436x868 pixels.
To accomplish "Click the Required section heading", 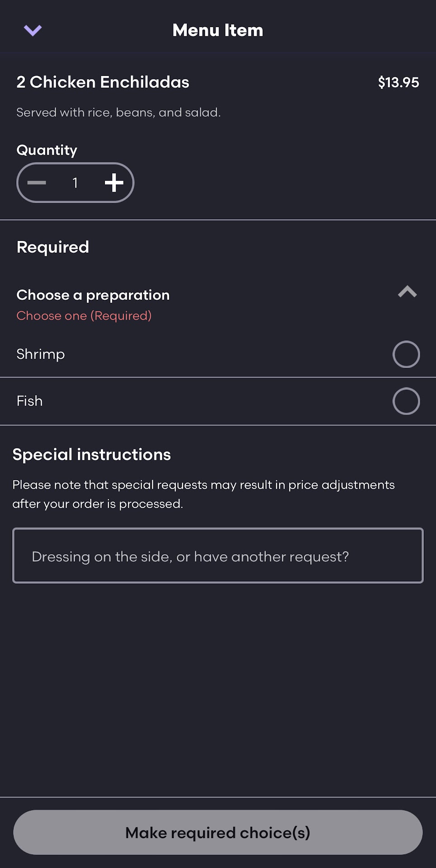I will point(53,247).
